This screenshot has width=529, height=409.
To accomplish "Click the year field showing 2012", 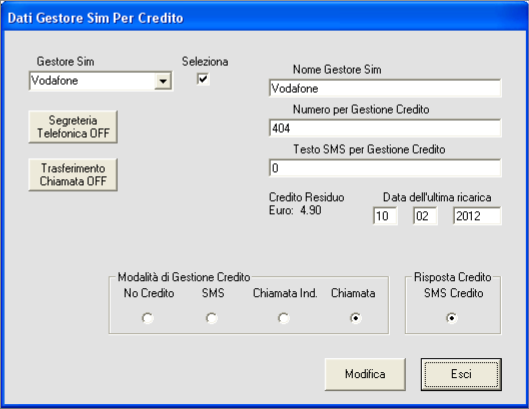I will [477, 216].
